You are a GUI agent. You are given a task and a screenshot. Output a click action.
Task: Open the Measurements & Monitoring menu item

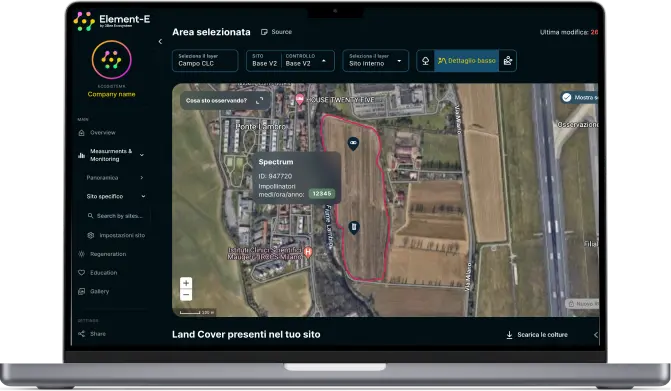click(111, 155)
